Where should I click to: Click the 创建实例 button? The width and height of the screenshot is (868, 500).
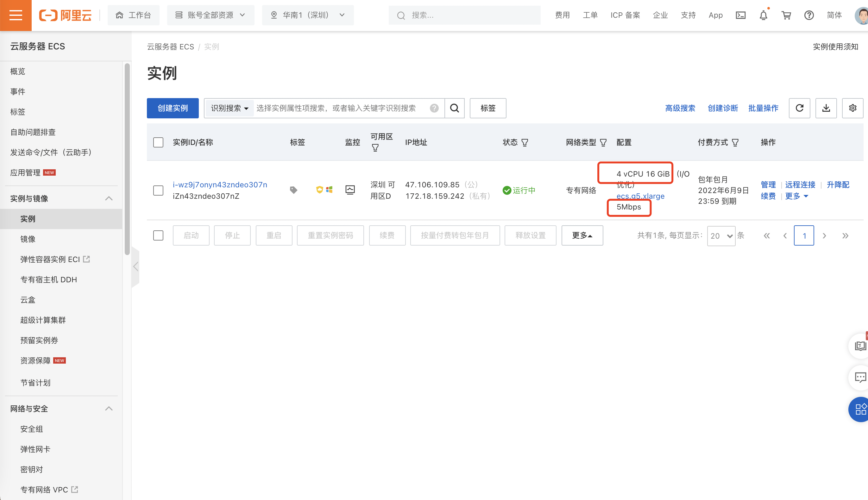pos(173,108)
